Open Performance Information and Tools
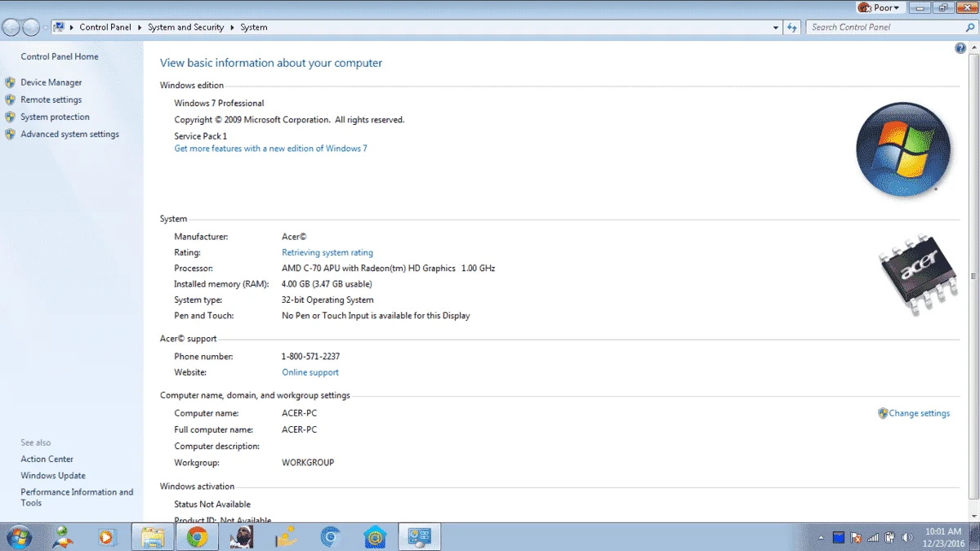This screenshot has height=551, width=980. [77, 497]
